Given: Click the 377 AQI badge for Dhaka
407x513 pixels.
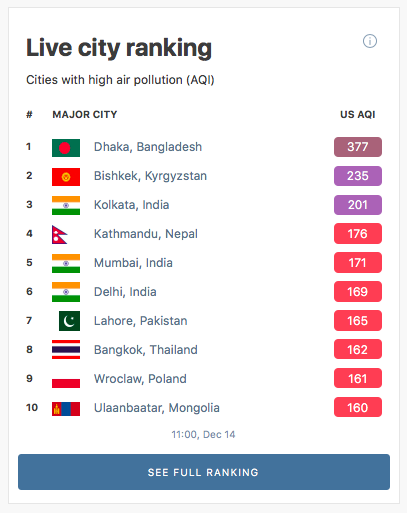Looking at the screenshot, I should (358, 147).
